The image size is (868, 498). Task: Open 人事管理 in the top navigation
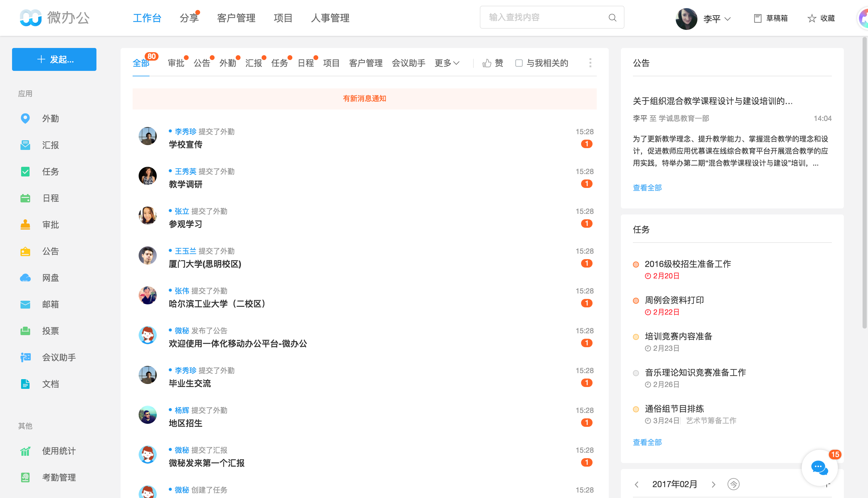(x=330, y=18)
